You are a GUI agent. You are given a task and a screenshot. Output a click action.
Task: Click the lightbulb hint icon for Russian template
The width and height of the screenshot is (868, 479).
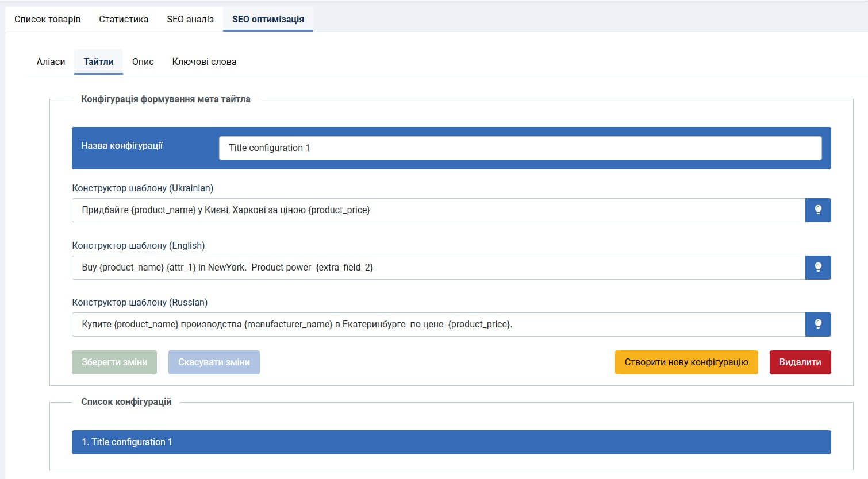pos(817,325)
